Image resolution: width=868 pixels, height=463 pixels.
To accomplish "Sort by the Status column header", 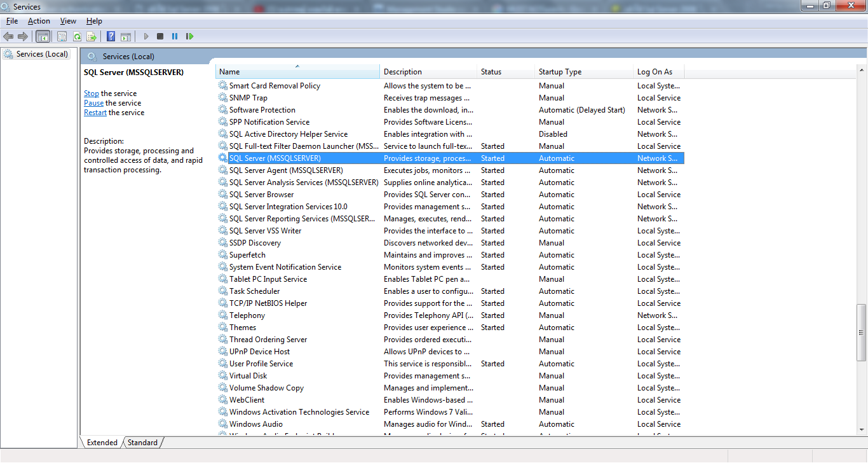I will coord(506,71).
